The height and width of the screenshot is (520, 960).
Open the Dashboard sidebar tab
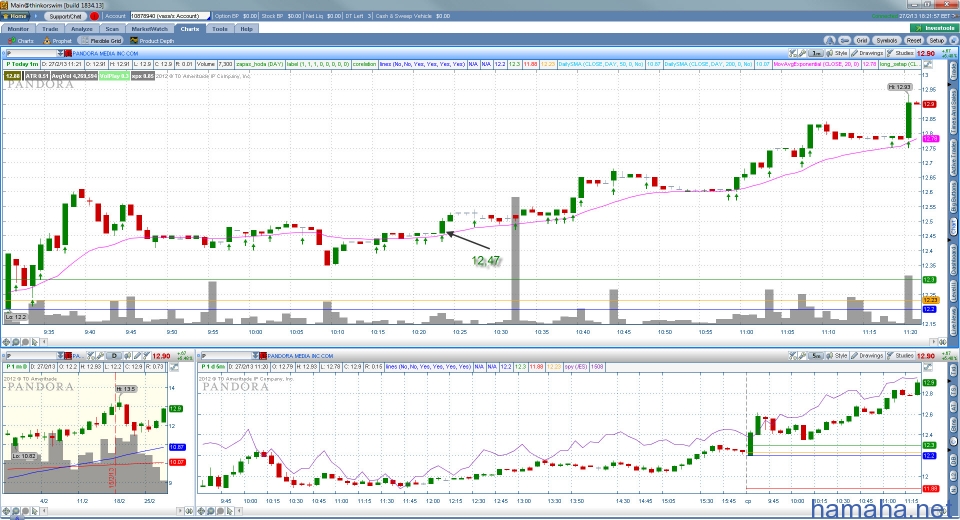pyautogui.click(x=953, y=260)
